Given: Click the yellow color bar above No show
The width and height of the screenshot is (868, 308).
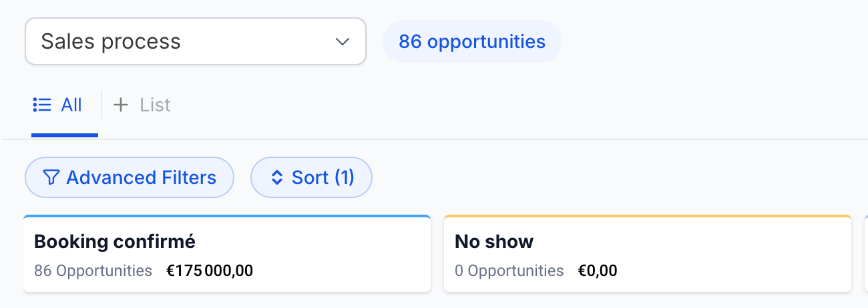Looking at the screenshot, I should click(648, 216).
